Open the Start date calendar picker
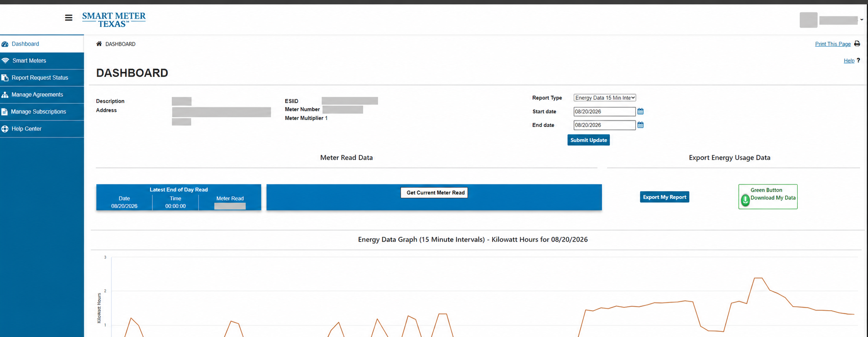 click(x=640, y=111)
